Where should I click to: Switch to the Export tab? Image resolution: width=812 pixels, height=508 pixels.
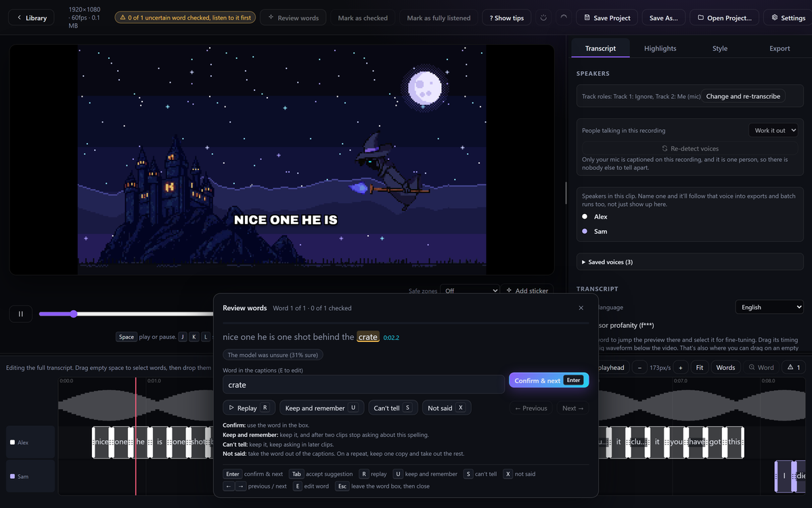point(780,48)
